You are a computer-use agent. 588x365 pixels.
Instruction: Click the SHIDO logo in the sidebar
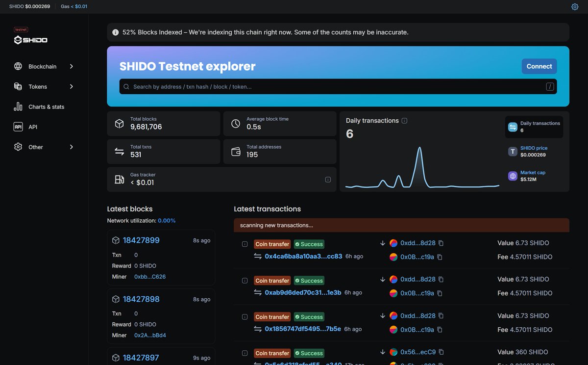coord(30,40)
